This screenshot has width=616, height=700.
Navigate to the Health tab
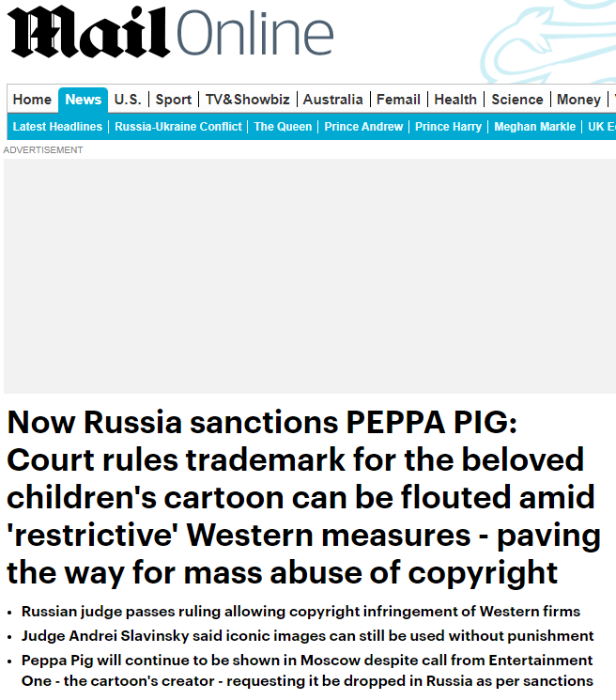coord(455,100)
